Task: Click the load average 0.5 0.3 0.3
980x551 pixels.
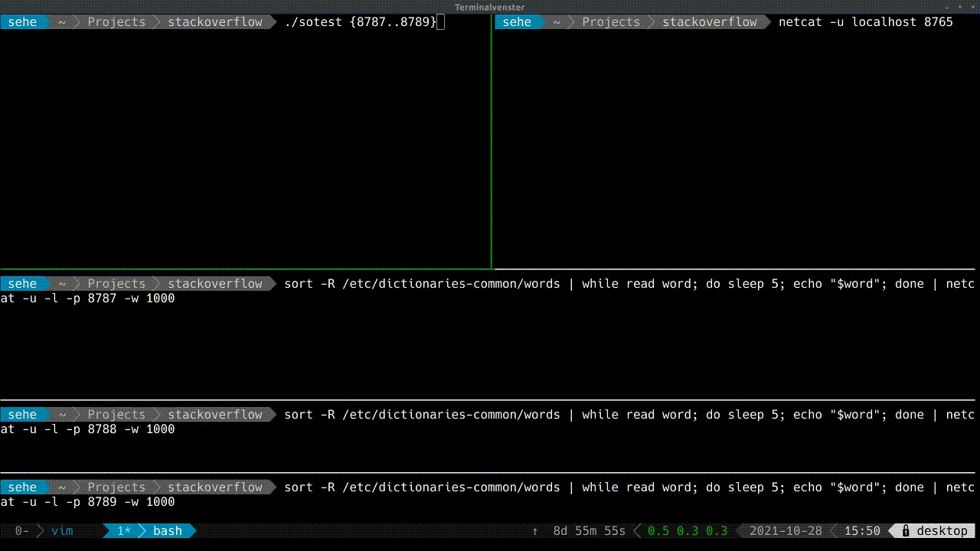Action: click(x=688, y=530)
